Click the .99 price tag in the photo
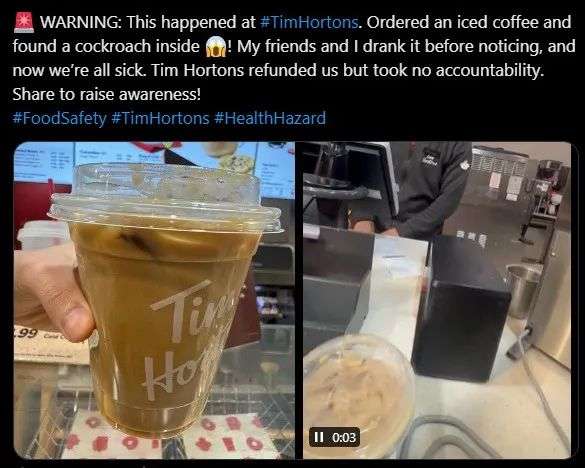Screen dimensions: 585x468 tap(26, 332)
